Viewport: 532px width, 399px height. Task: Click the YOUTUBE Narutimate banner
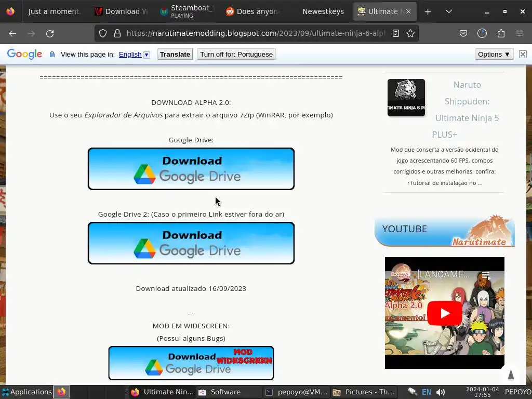click(x=445, y=230)
